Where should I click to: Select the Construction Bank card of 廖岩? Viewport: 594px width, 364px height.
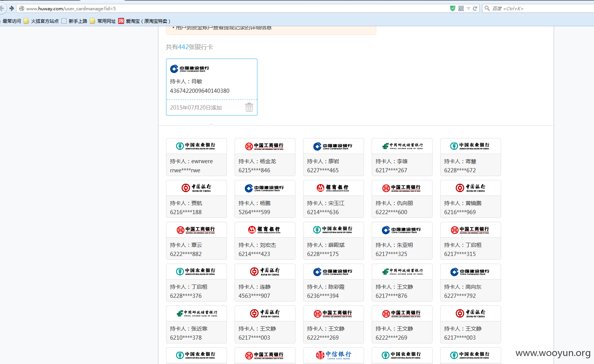(x=334, y=157)
